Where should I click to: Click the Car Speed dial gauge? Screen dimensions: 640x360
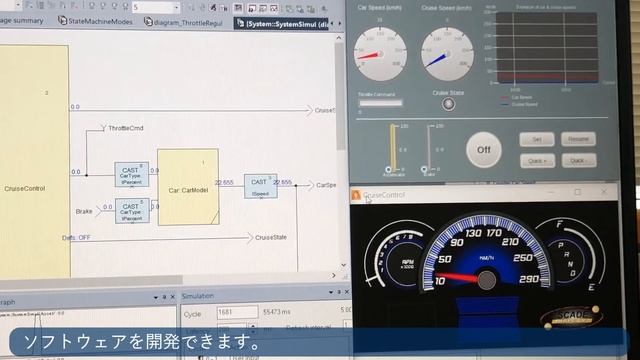(380, 54)
